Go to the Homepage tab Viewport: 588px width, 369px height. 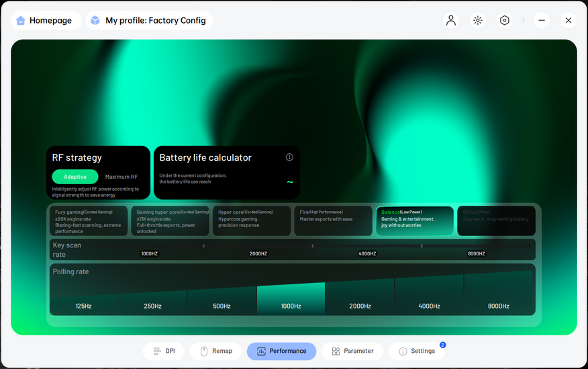(x=46, y=20)
